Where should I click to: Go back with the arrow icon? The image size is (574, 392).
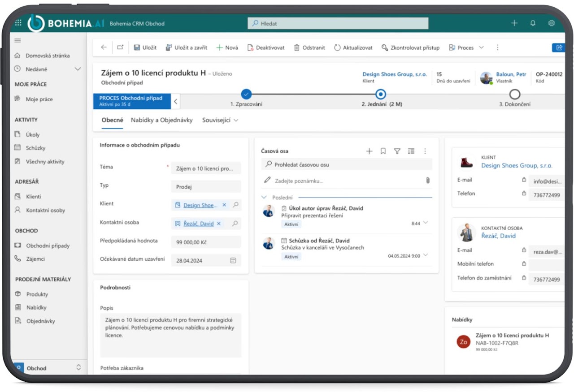104,47
